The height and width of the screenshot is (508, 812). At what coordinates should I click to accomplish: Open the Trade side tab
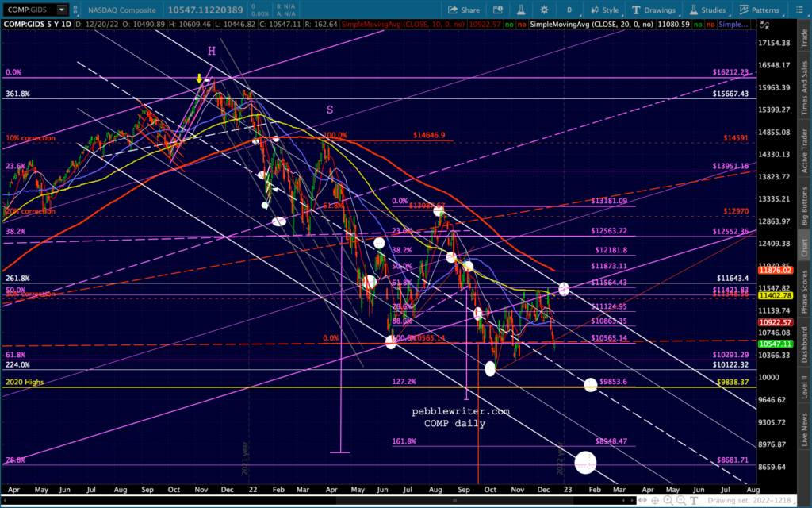(x=804, y=38)
